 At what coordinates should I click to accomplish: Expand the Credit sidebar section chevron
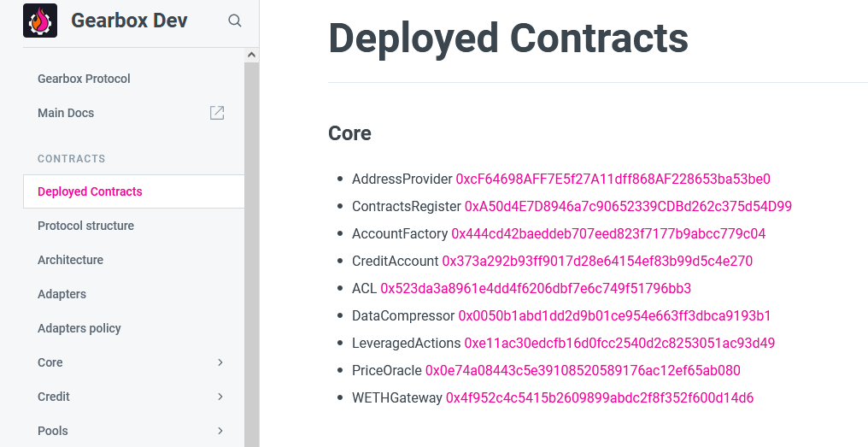click(x=220, y=397)
